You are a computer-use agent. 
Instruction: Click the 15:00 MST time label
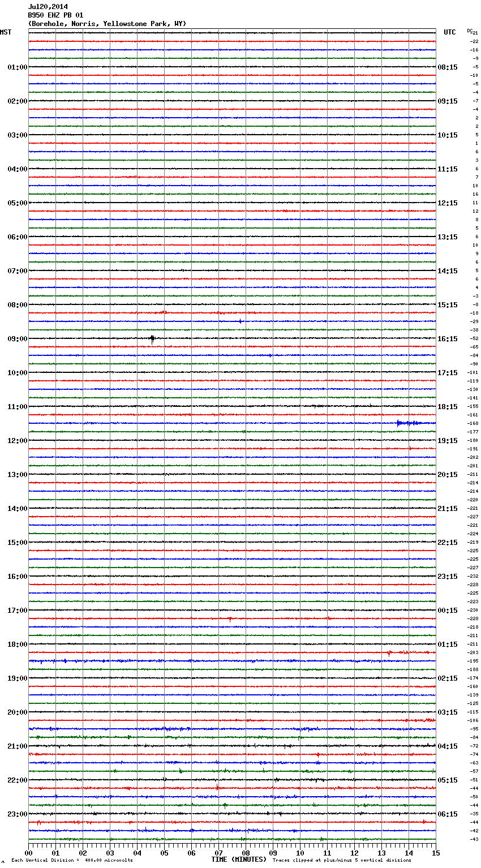[18, 543]
